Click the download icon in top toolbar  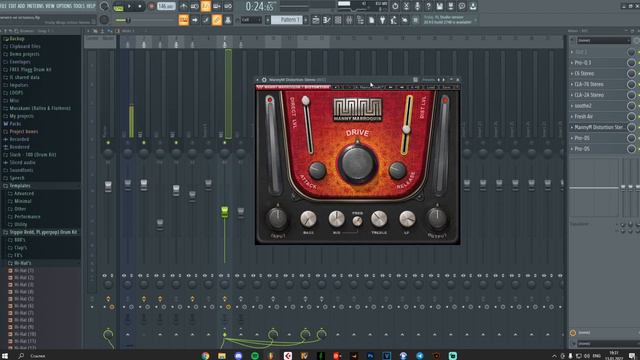[473, 7]
